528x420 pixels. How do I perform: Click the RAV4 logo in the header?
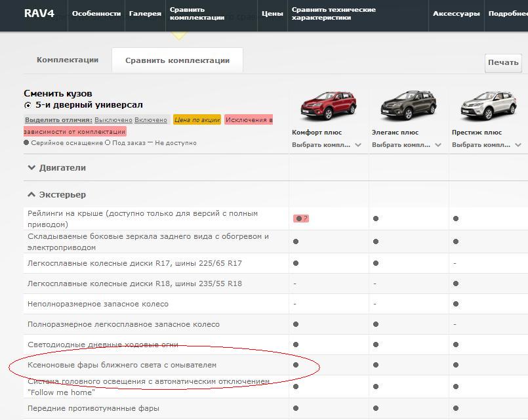click(x=39, y=14)
